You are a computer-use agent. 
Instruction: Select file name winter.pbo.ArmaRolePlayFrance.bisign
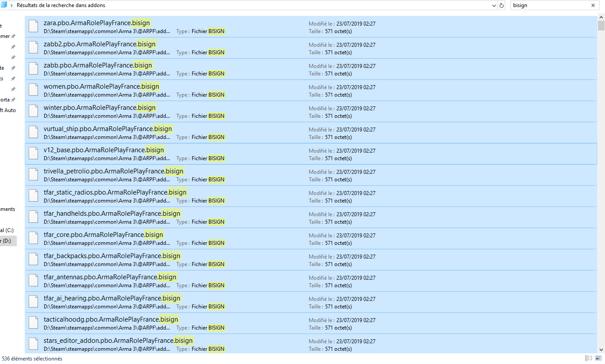(100, 107)
